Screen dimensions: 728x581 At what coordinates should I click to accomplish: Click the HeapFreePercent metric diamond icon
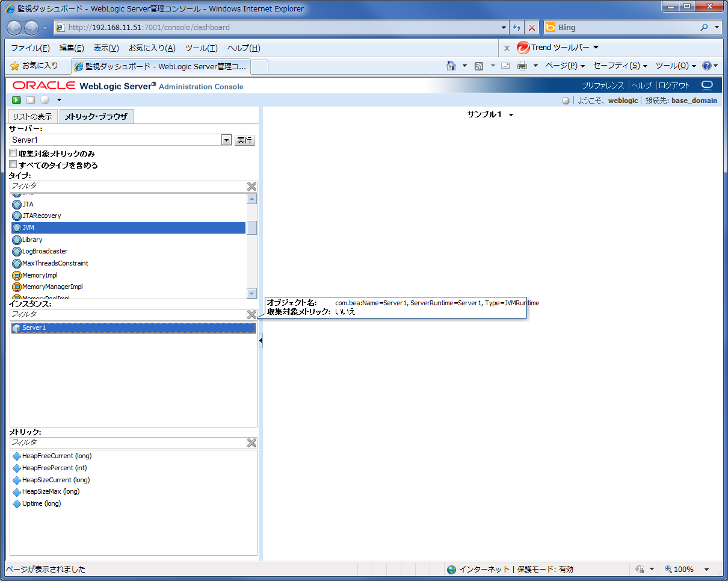coord(17,468)
